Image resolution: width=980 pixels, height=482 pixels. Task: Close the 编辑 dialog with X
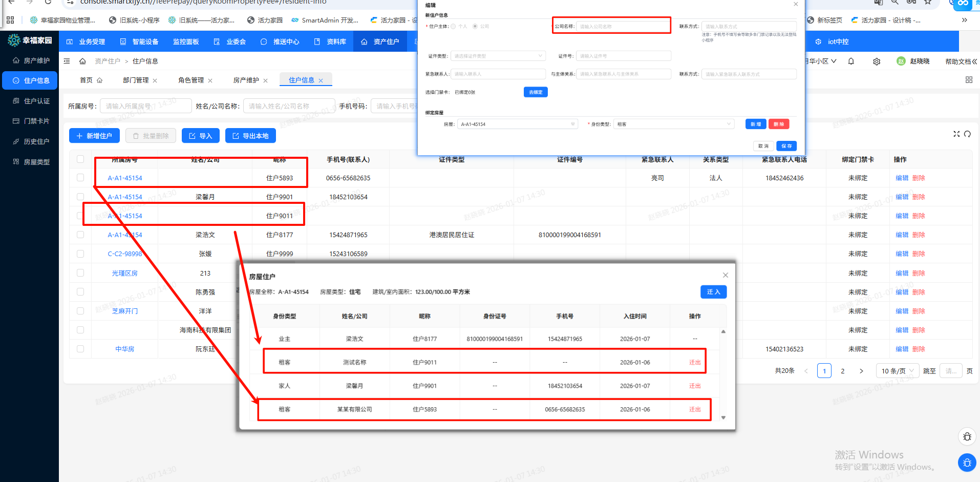[x=796, y=4]
